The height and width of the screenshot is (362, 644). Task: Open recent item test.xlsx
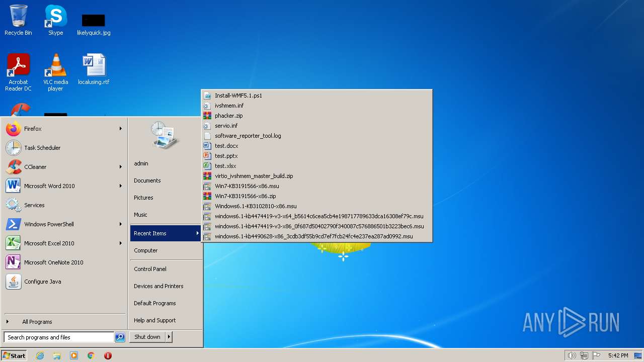click(316, 166)
